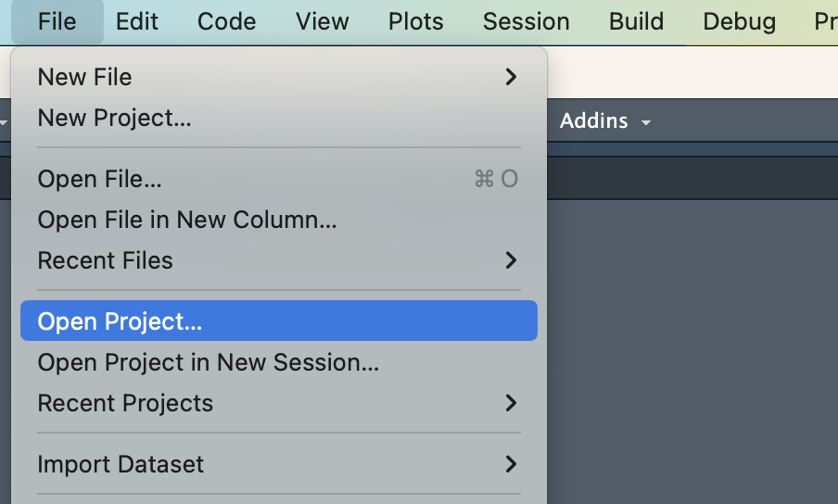This screenshot has height=504, width=838.
Task: Open the Build menu
Action: click(x=636, y=22)
